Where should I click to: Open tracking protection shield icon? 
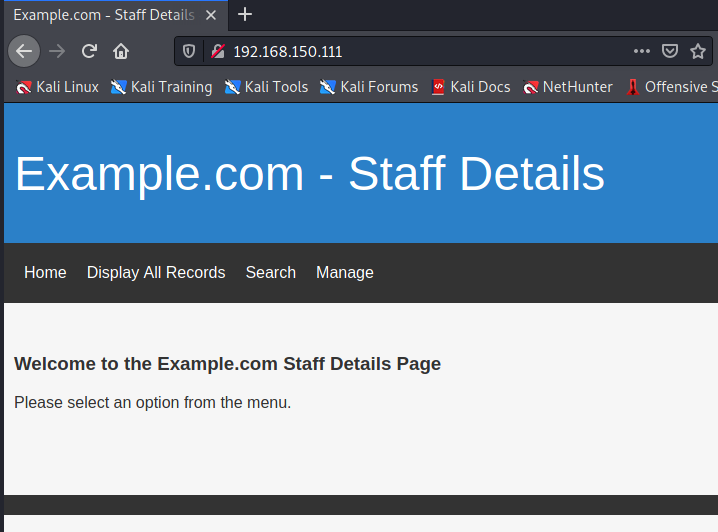point(189,51)
